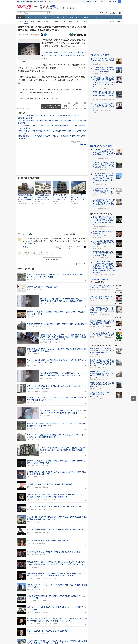Open the 返信 1件 replies link
The image size is (138, 644).
pos(26,247)
